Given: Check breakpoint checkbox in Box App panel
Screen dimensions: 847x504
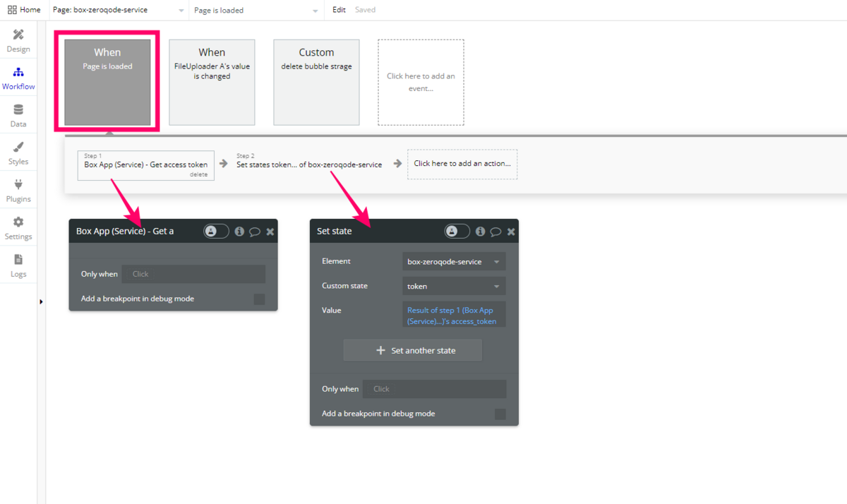Looking at the screenshot, I should point(259,299).
